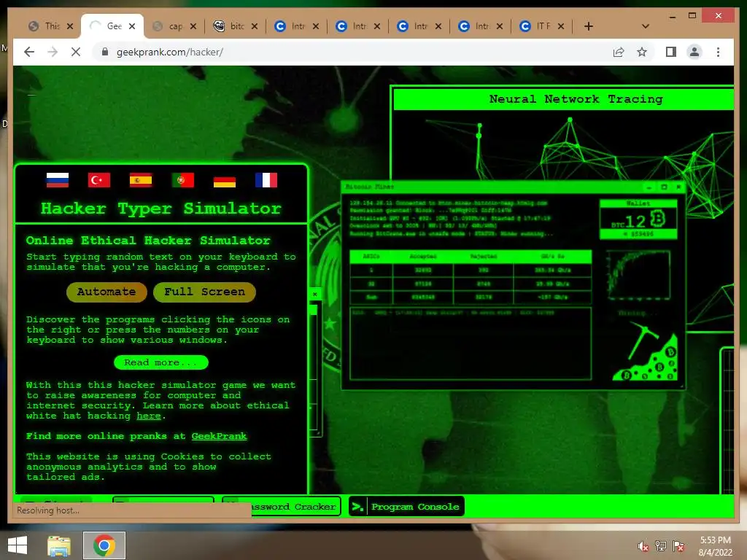This screenshot has width=747, height=560.
Task: Share this page from the address bar
Action: click(x=619, y=52)
